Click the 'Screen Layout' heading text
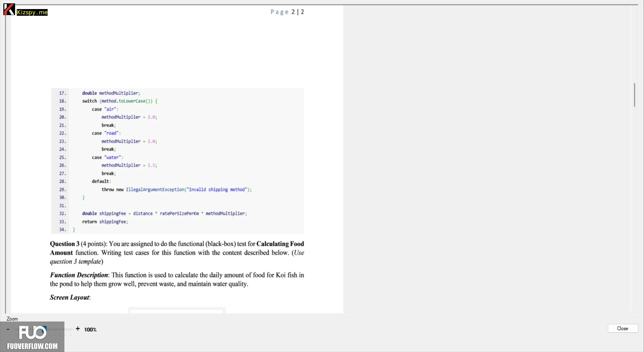 point(69,298)
